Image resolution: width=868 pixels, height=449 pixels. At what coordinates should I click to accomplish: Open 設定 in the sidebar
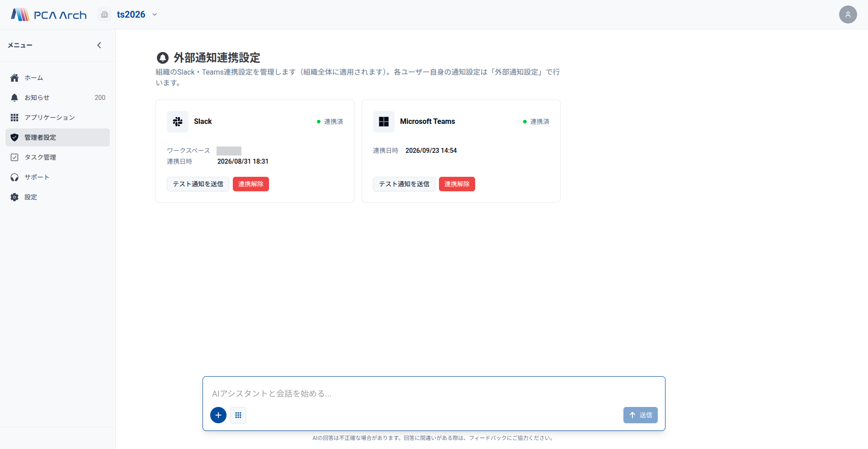(x=57, y=197)
